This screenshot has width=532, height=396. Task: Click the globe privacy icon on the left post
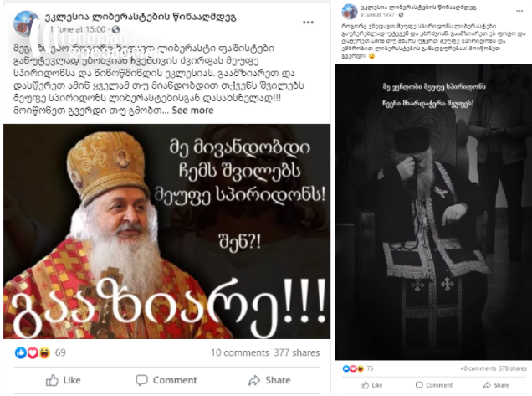[115, 29]
